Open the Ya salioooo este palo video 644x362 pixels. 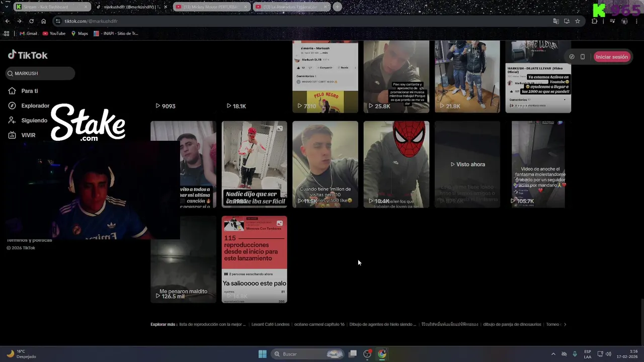click(255, 259)
